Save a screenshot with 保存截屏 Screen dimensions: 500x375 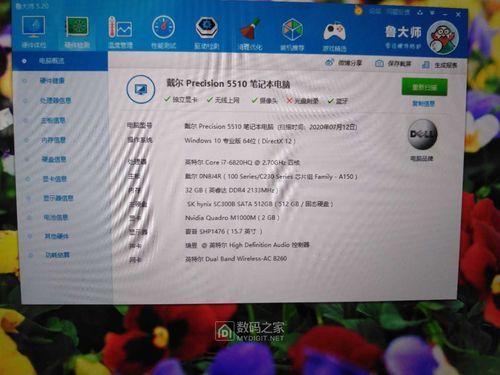pos(399,63)
